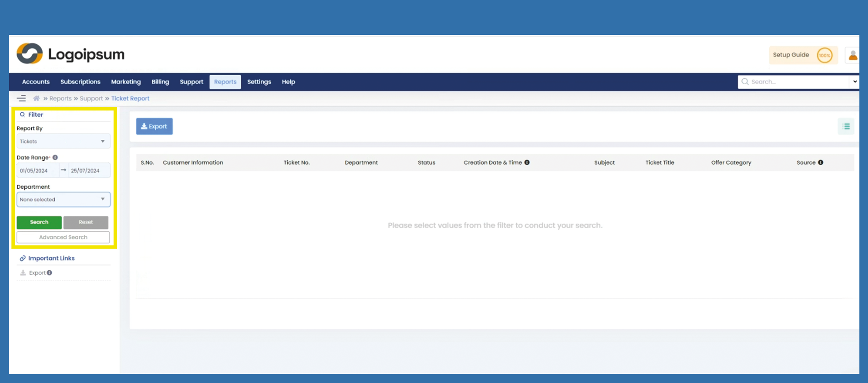Open the column list view icon
This screenshot has height=383, width=868.
[846, 127]
